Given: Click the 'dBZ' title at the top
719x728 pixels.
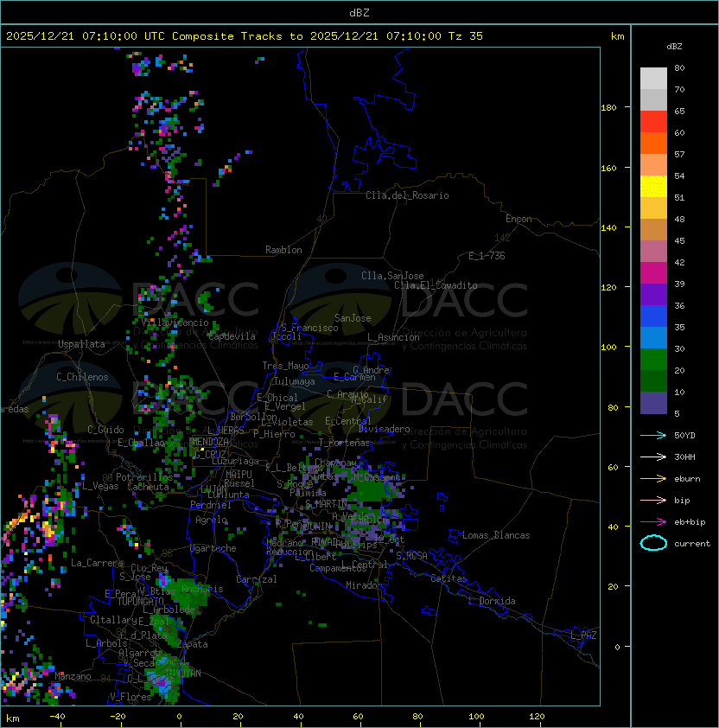Looking at the screenshot, I should [359, 12].
